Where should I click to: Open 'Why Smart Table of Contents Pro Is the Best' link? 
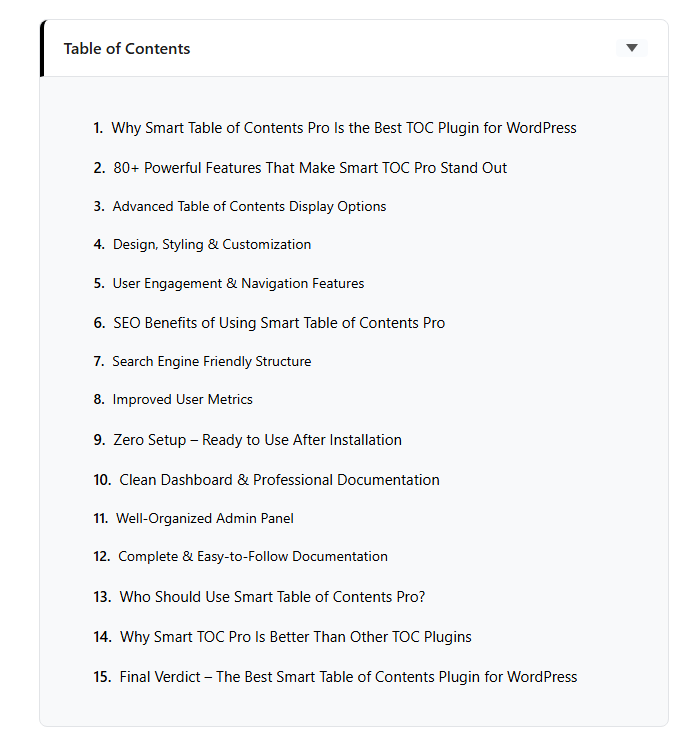pos(343,128)
